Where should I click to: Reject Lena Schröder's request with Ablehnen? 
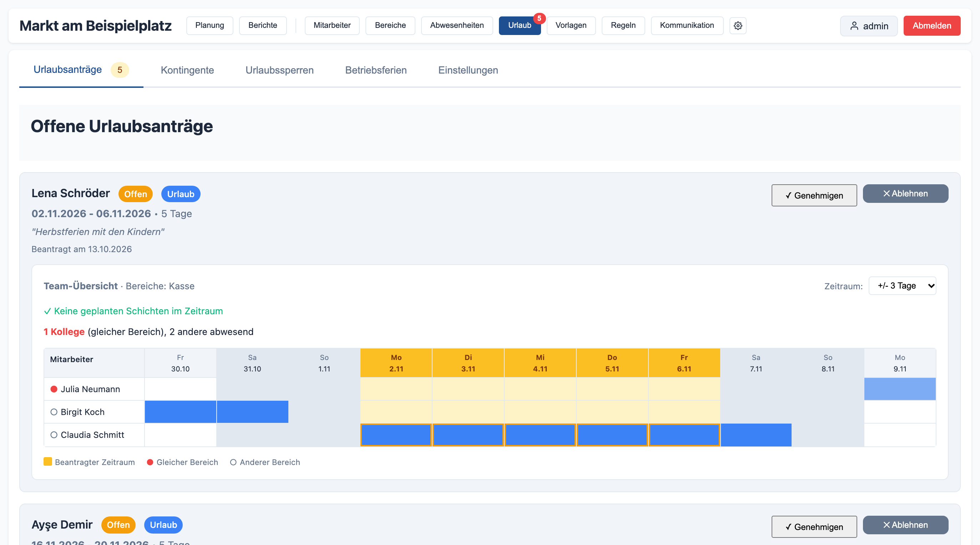(905, 194)
